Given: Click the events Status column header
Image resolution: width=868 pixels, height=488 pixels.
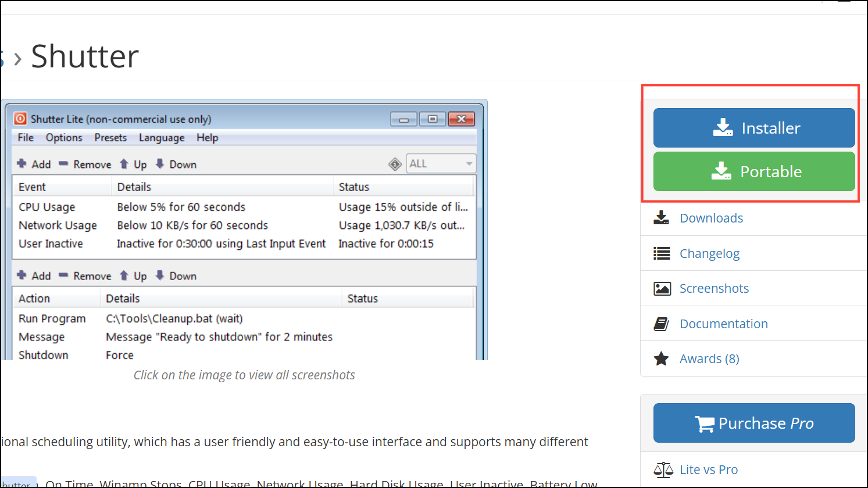Looking at the screenshot, I should 404,187.
